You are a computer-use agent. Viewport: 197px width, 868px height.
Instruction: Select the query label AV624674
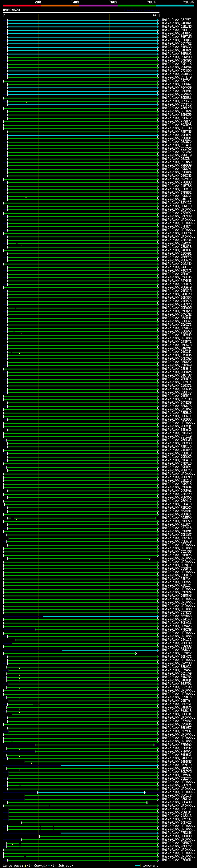pos(11,10)
